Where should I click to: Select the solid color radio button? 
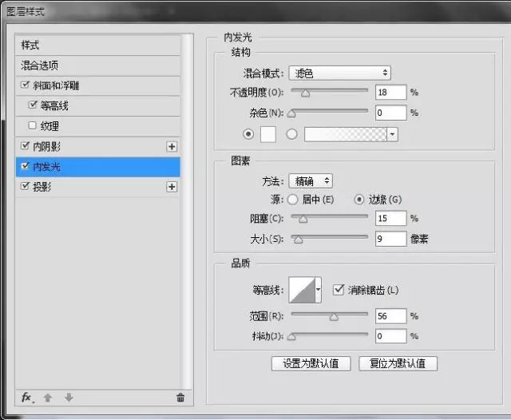coord(248,134)
